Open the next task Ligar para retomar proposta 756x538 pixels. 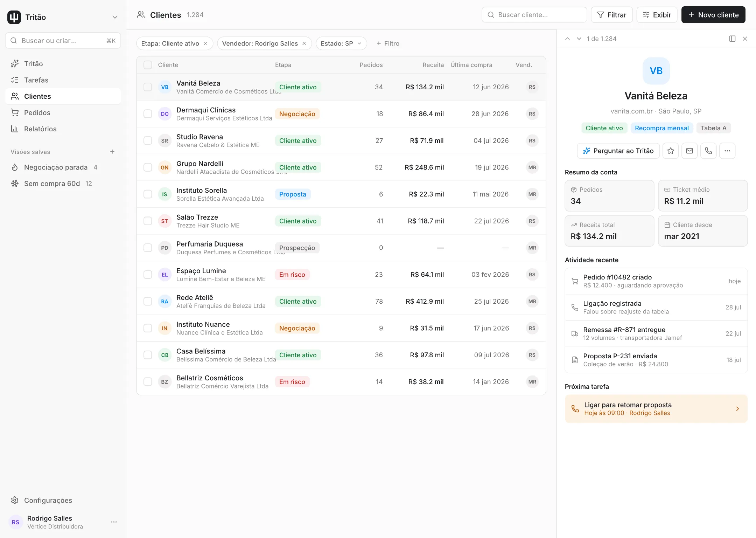click(656, 409)
